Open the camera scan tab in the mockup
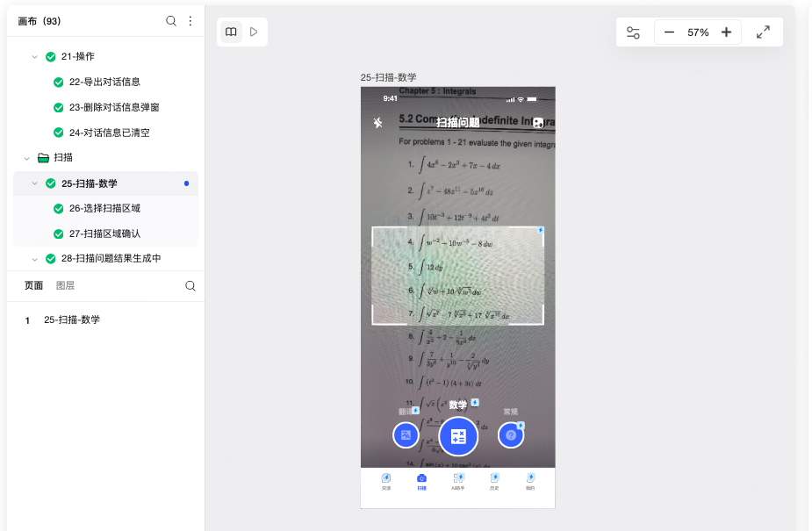The width and height of the screenshot is (812, 531). click(x=422, y=481)
